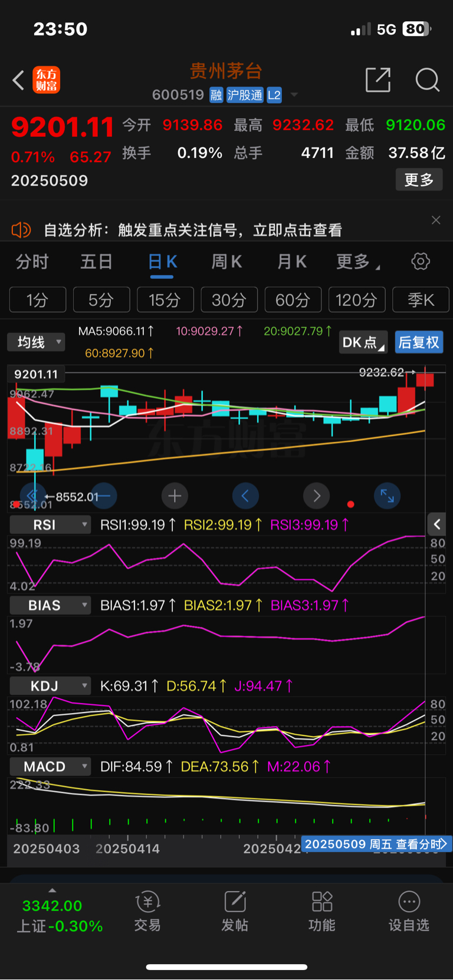Switch to 月K tab
This screenshot has width=453, height=980.
tap(292, 262)
